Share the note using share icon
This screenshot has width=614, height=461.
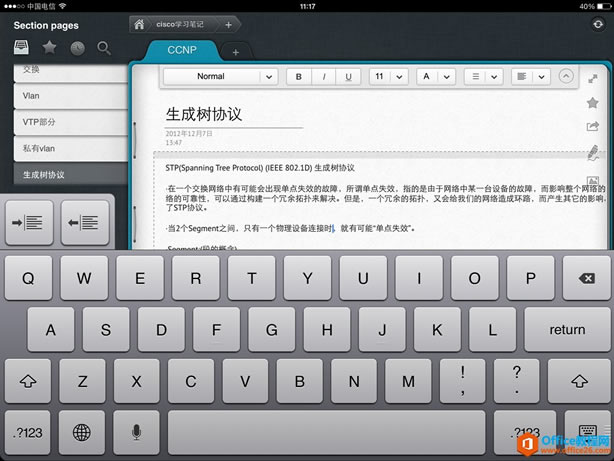coord(592,126)
